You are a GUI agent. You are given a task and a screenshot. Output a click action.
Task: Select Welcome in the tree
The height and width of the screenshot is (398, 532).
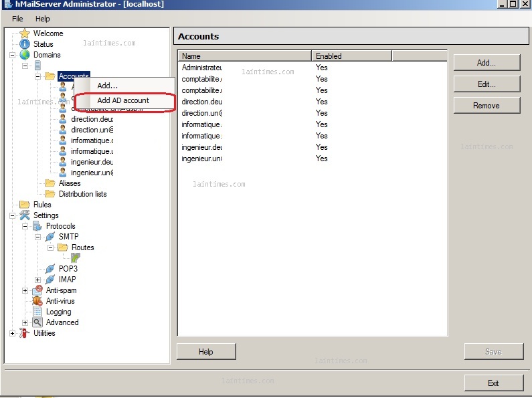pyautogui.click(x=48, y=33)
